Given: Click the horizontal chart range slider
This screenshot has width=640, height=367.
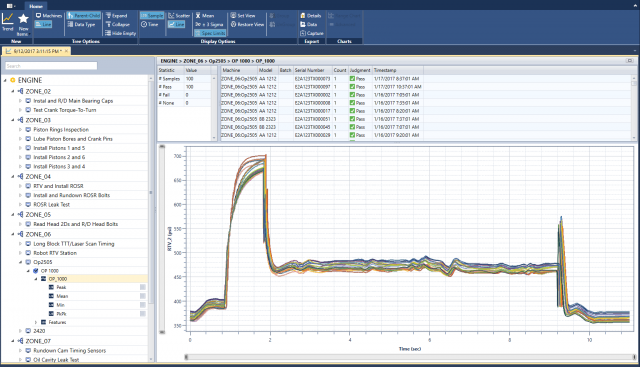Looking at the screenshot, I should 410,357.
